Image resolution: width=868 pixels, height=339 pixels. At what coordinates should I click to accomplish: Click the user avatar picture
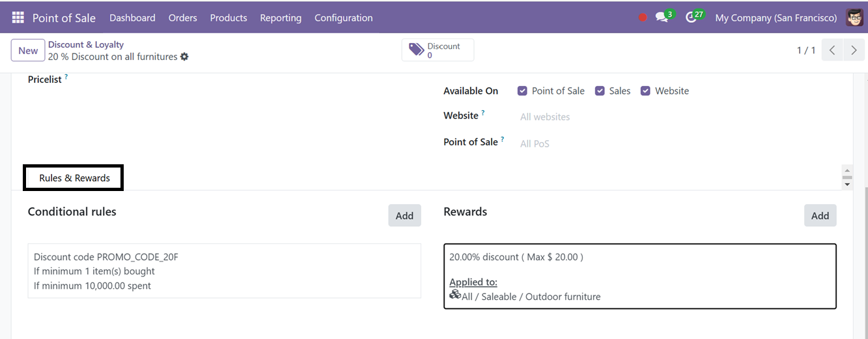[x=854, y=18]
